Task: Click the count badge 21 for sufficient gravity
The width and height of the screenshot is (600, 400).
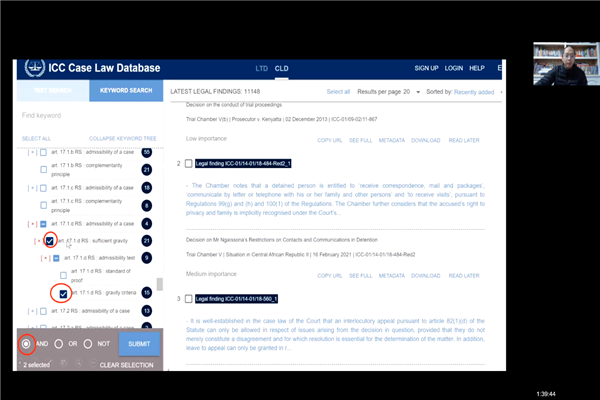Action: tap(146, 240)
